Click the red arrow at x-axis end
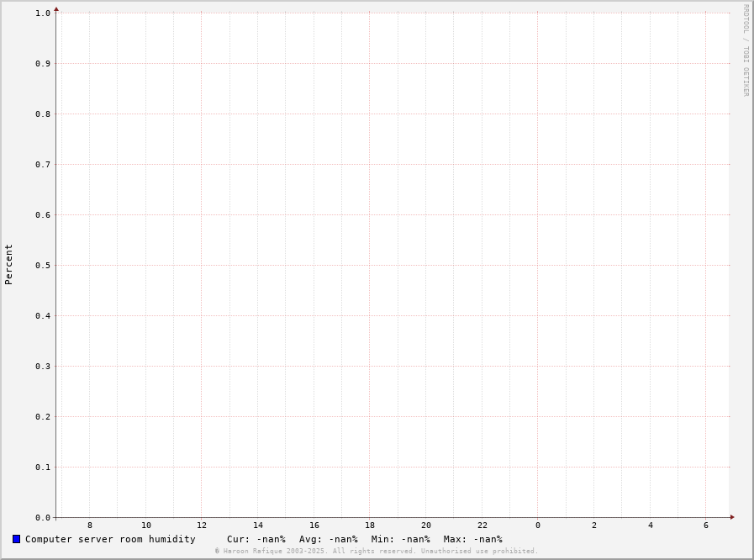The height and width of the screenshot is (560, 754). point(731,517)
